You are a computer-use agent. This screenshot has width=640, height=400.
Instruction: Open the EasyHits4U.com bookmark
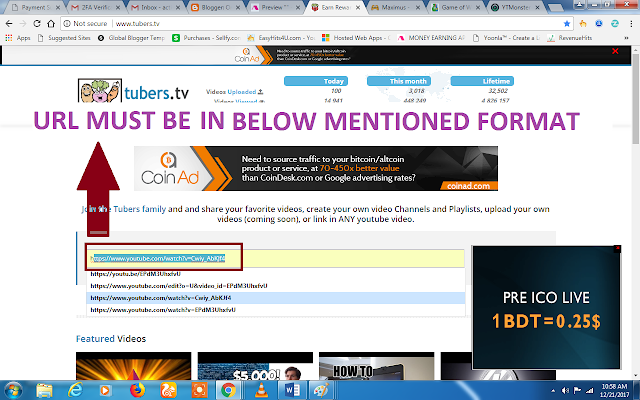tap(281, 38)
